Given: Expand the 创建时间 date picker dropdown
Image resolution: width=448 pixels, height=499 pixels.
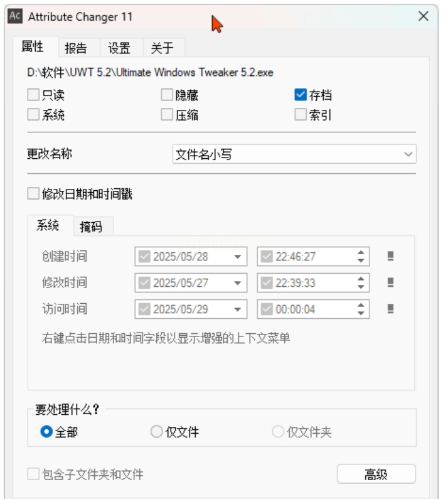Looking at the screenshot, I should (x=237, y=257).
